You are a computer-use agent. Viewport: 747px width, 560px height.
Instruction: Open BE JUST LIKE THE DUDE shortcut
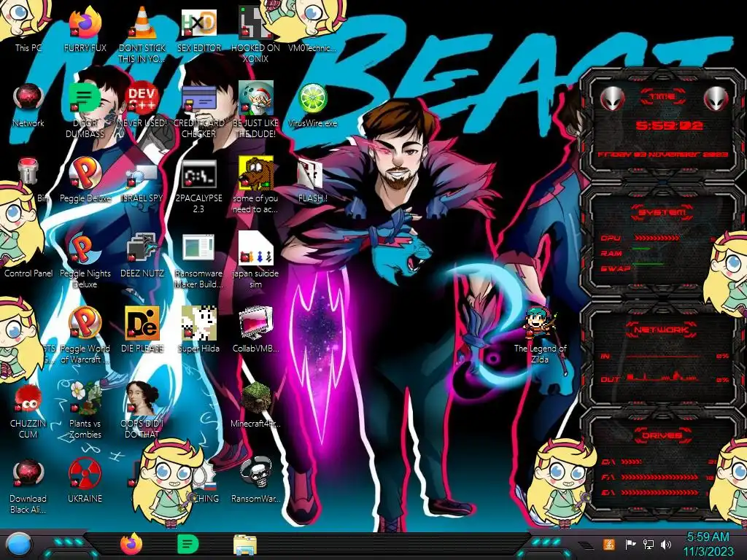click(255, 109)
